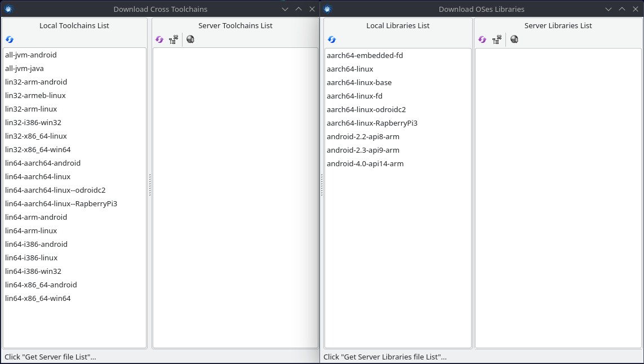
Task: Click globe download icon in Server Toolchains toolbar
Action: (190, 39)
